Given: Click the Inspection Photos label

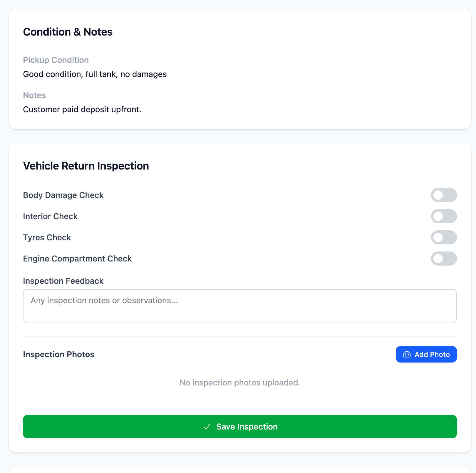Looking at the screenshot, I should tap(58, 354).
